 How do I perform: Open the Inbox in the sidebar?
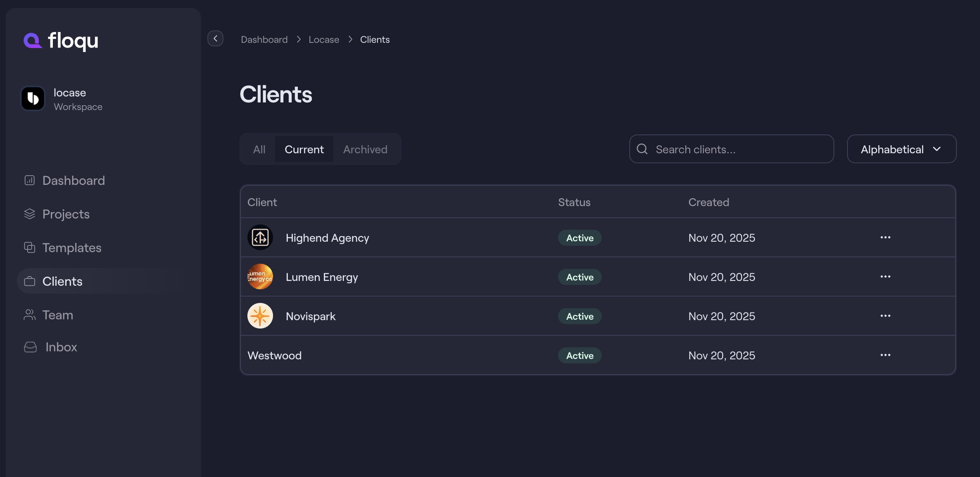(61, 347)
